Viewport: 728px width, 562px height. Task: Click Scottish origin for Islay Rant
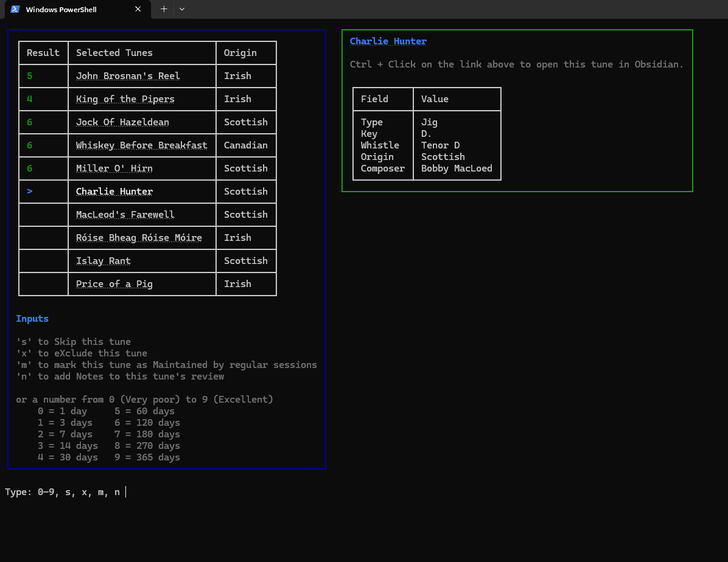click(x=245, y=261)
